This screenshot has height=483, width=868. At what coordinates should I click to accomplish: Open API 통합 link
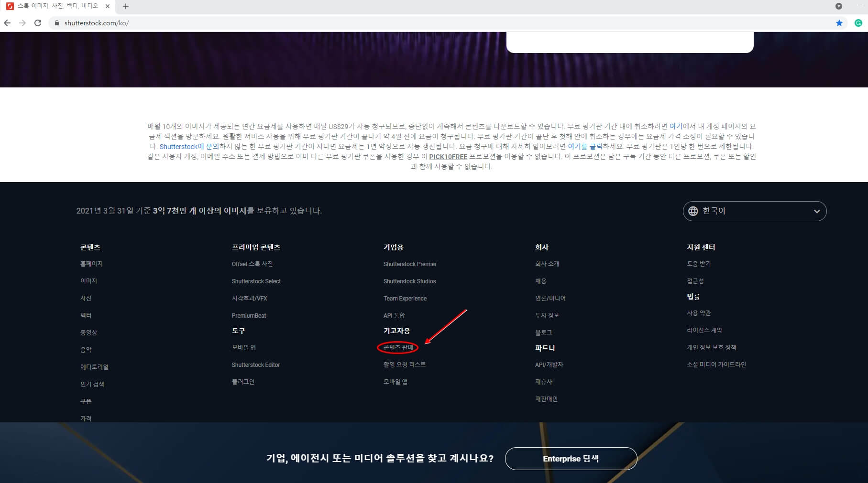point(394,315)
